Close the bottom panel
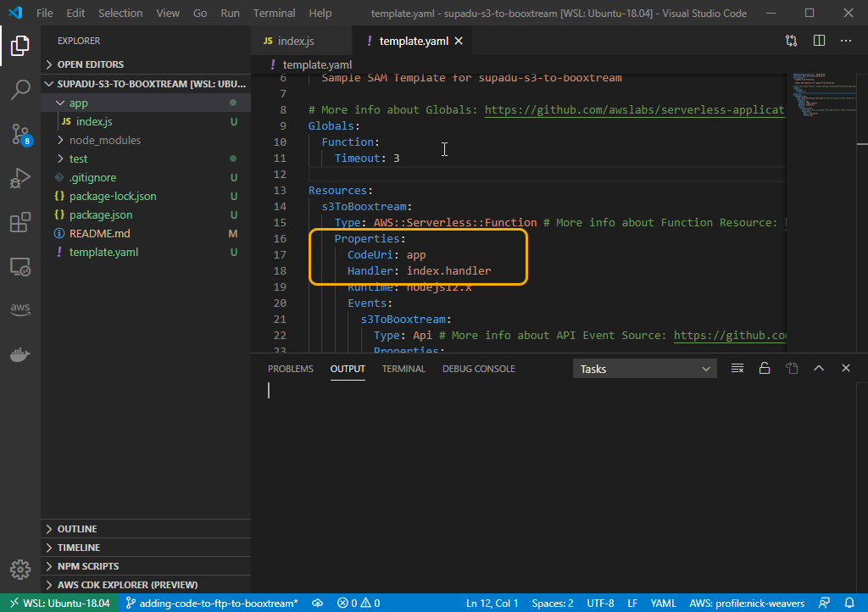This screenshot has width=868, height=612. [x=845, y=369]
